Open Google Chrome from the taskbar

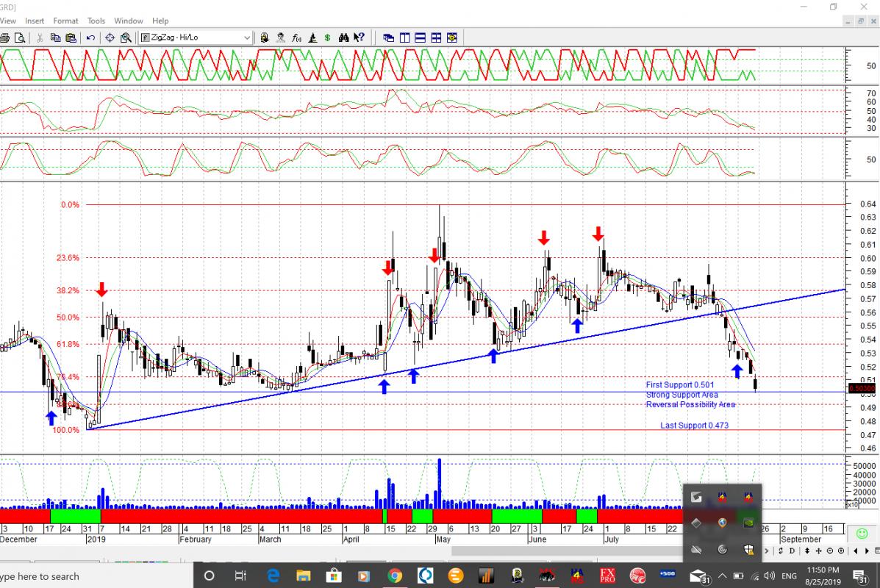pyautogui.click(x=395, y=576)
